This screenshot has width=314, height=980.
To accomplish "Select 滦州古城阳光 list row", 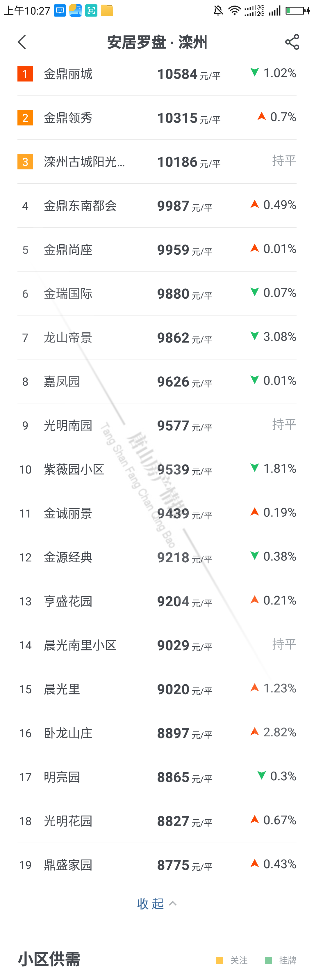I will (x=84, y=162).
